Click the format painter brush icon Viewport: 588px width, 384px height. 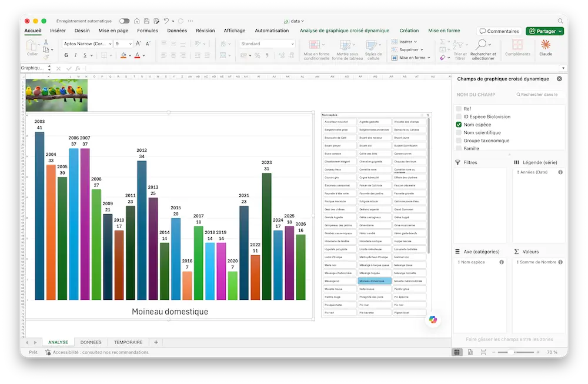point(46,58)
